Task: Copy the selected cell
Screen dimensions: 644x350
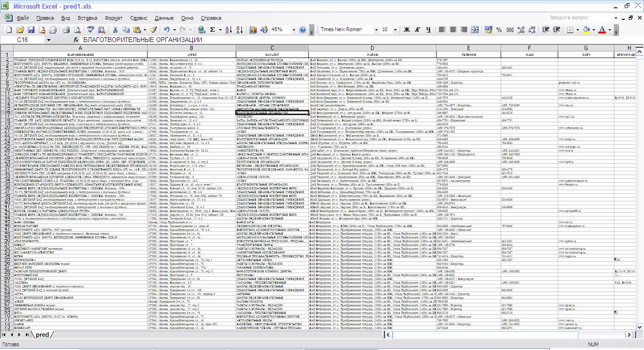Action: pyautogui.click(x=126, y=29)
